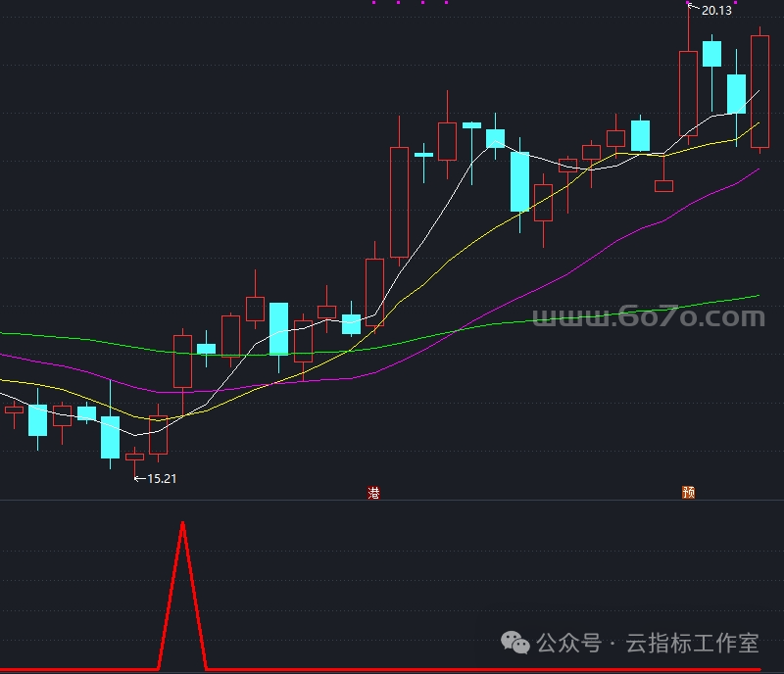Click the red "港" event marker
This screenshot has height=674, width=784.
coord(373,493)
